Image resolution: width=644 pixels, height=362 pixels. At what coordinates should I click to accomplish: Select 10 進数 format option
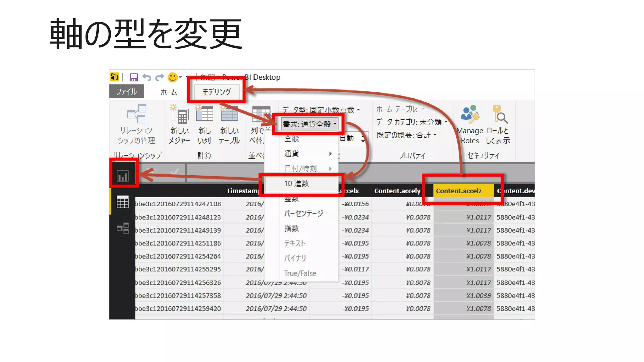coord(301,184)
